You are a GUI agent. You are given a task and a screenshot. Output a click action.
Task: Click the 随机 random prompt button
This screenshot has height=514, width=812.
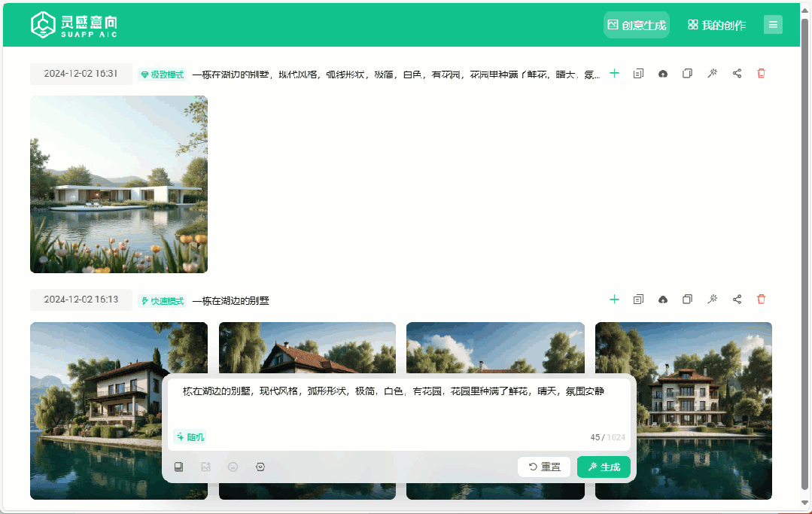point(190,436)
